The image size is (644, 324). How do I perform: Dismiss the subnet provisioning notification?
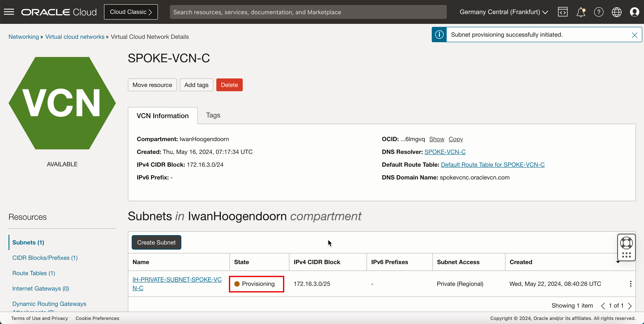634,35
